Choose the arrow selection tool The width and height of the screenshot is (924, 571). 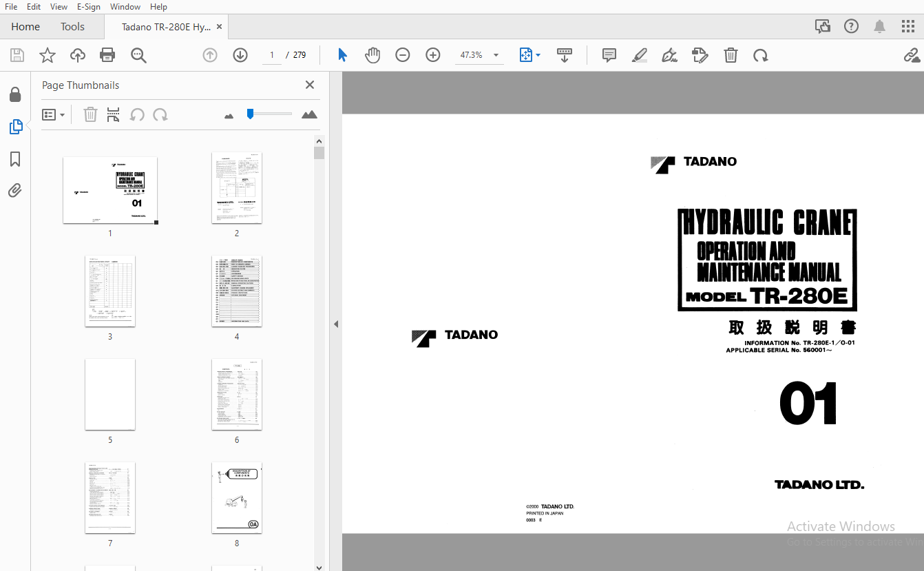point(342,55)
